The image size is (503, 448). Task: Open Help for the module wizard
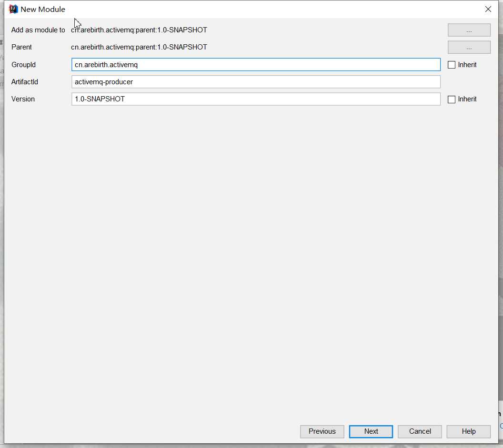(468, 431)
